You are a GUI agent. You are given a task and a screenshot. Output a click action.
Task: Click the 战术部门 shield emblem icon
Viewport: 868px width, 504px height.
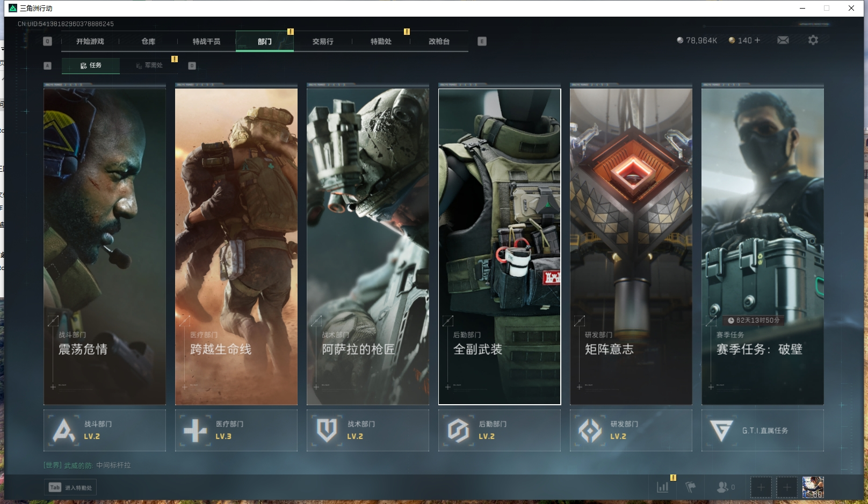(x=327, y=430)
